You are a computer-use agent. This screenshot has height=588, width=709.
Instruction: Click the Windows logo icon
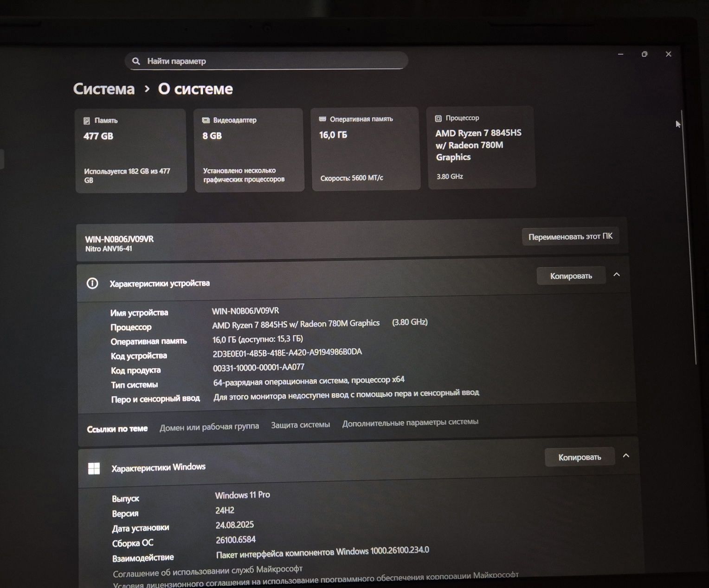[x=94, y=468]
